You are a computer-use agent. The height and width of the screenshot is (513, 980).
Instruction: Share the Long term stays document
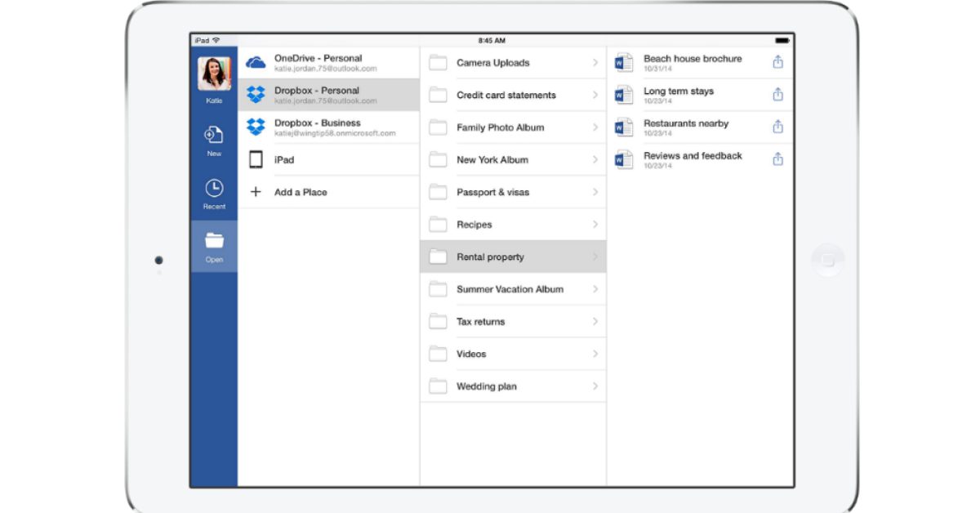click(777, 95)
